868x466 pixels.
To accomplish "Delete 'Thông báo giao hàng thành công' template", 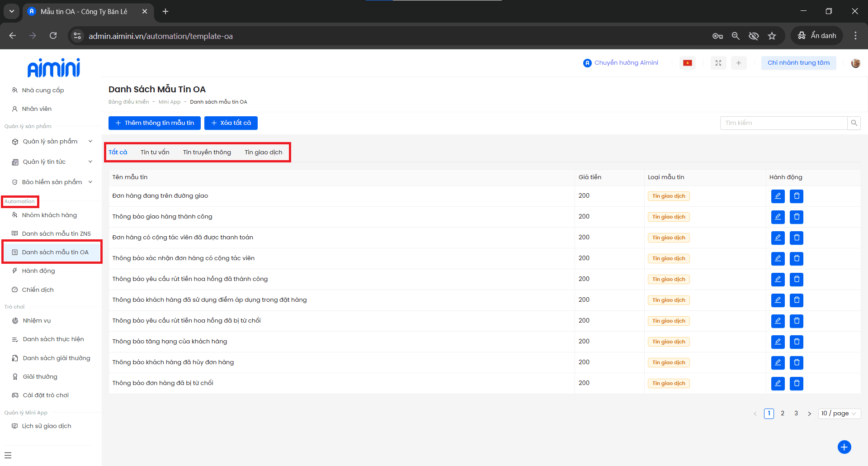I will click(797, 217).
